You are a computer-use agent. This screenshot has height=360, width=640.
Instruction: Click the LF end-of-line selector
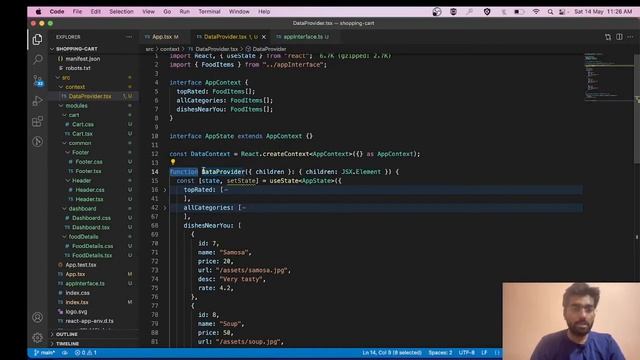pyautogui.click(x=484, y=353)
